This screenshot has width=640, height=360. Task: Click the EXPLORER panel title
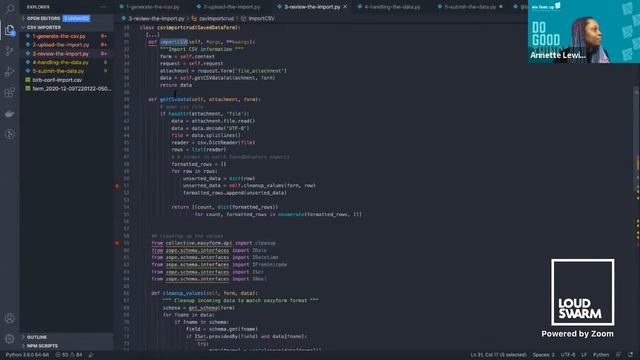pyautogui.click(x=38, y=7)
